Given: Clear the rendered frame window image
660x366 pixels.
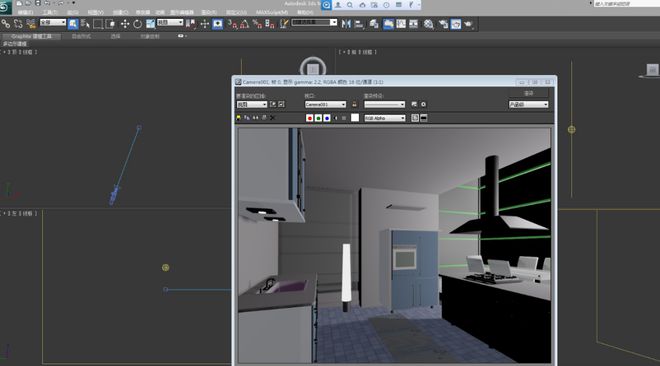Looking at the screenshot, I should point(272,118).
